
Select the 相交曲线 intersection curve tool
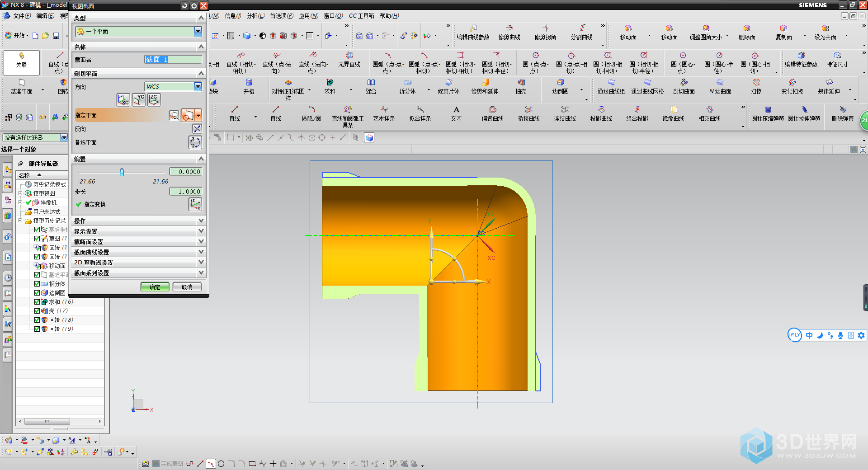coord(710,113)
